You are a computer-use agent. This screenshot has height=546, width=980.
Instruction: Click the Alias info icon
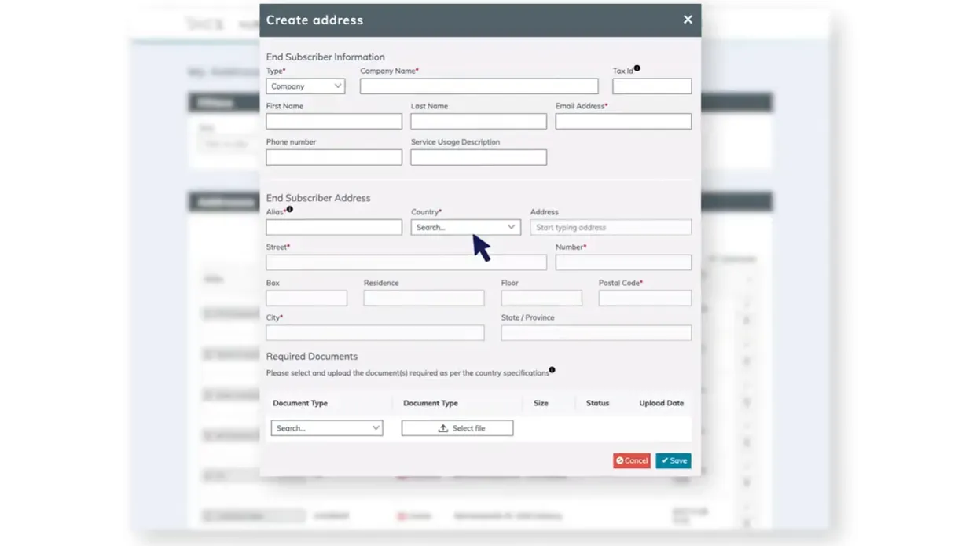click(x=289, y=209)
